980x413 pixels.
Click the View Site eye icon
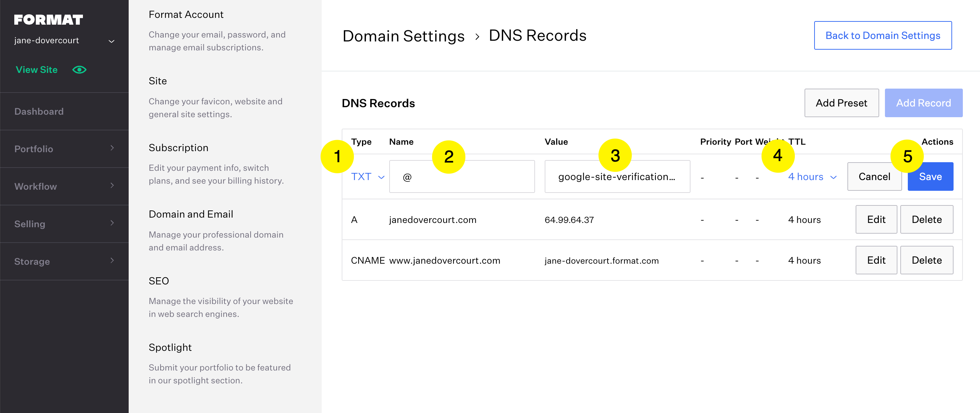(x=79, y=70)
